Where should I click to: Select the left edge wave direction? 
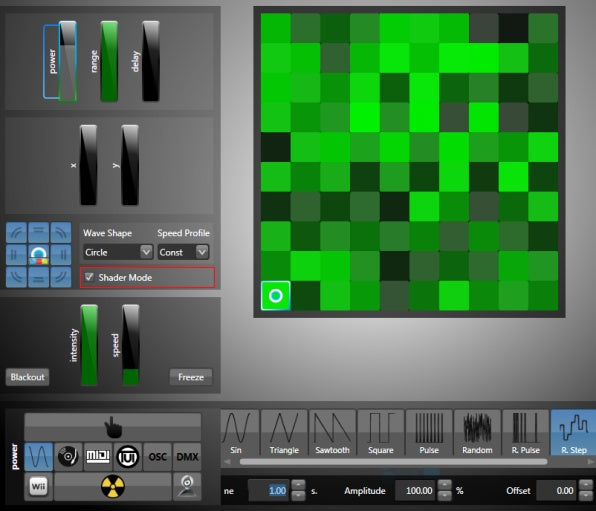(16, 254)
